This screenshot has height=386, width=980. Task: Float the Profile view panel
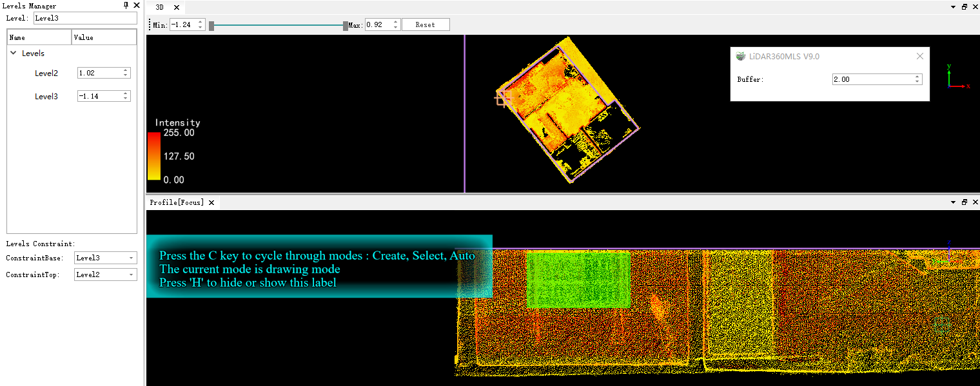tap(965, 202)
